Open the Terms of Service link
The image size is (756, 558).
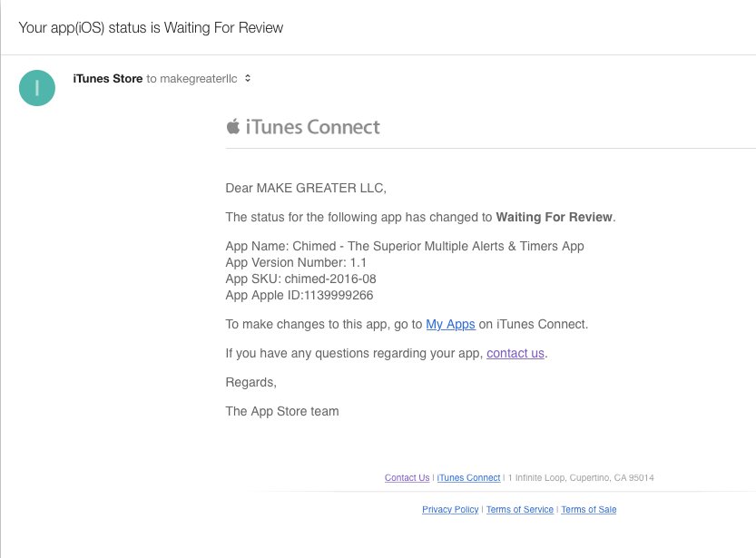pos(520,509)
